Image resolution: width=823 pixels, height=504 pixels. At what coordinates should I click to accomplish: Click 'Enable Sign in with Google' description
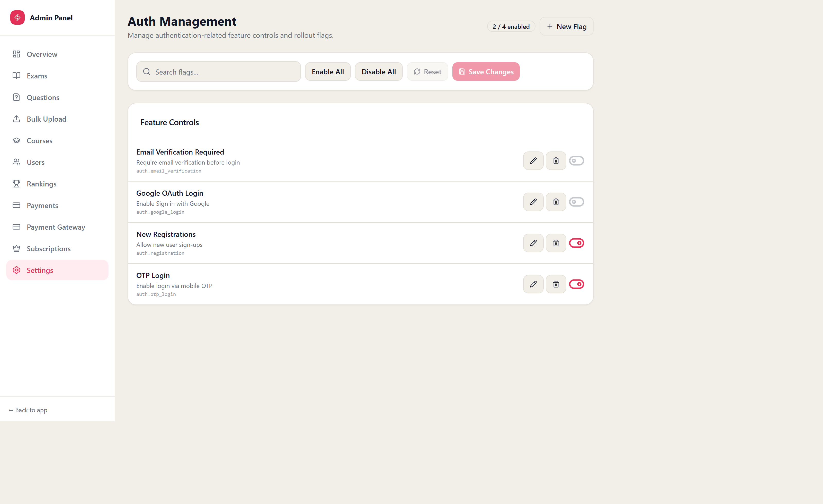coord(173,203)
